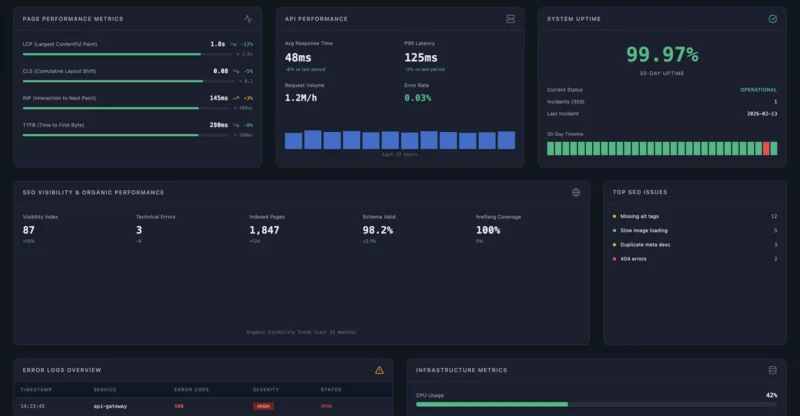The width and height of the screenshot is (800, 416).
Task: Click the LCP downward trend arrow icon
Action: (x=233, y=44)
